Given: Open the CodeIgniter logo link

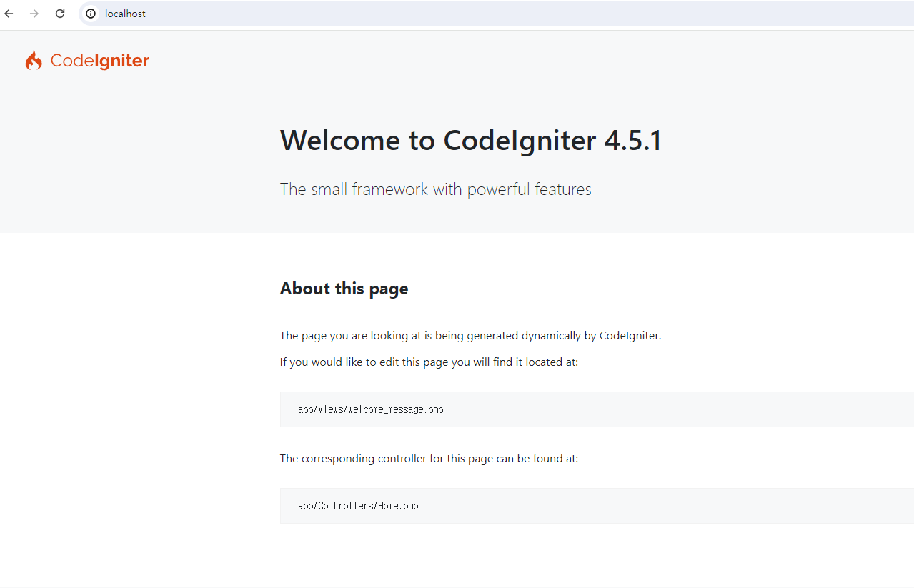Looking at the screenshot, I should click(x=87, y=61).
